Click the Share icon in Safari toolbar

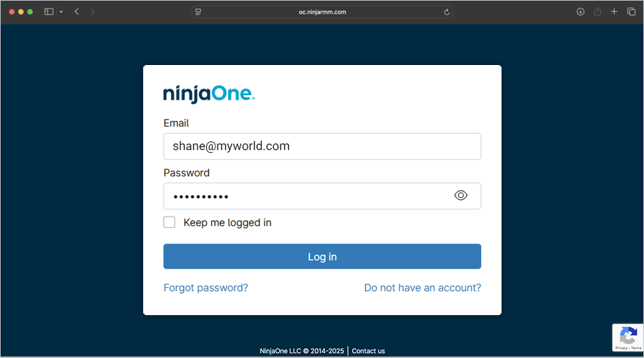coord(597,12)
